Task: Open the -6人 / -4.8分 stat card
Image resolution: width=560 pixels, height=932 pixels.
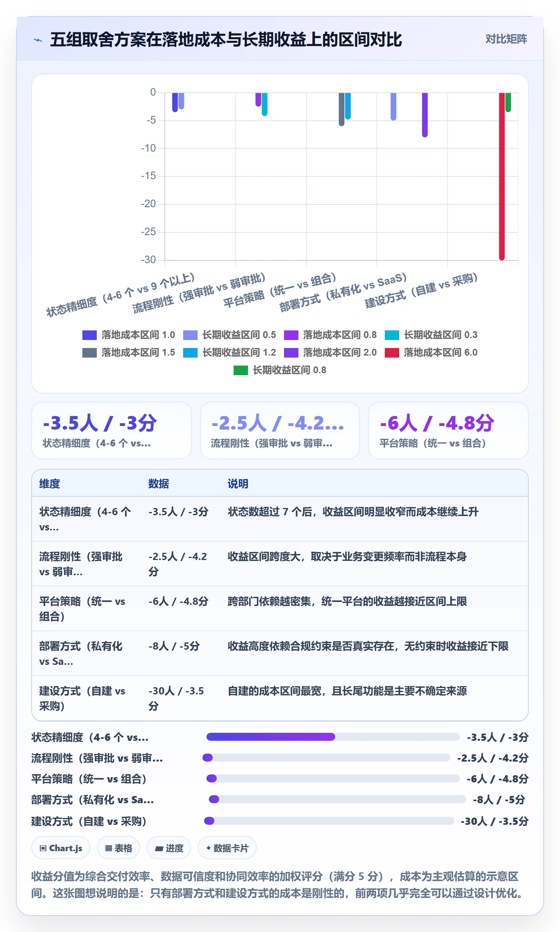Action: coord(448,430)
